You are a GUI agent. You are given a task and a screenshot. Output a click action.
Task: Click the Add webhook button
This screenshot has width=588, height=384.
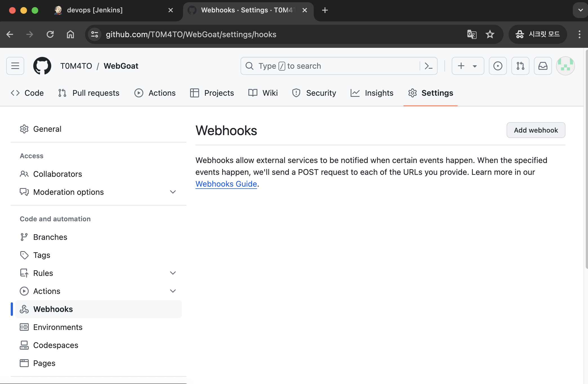[536, 130]
